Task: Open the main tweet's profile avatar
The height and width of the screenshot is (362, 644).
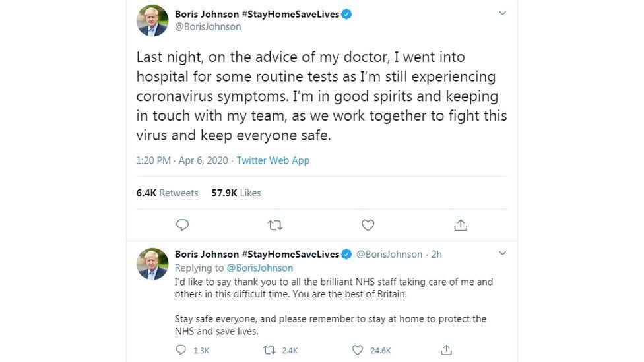Action: (x=152, y=20)
